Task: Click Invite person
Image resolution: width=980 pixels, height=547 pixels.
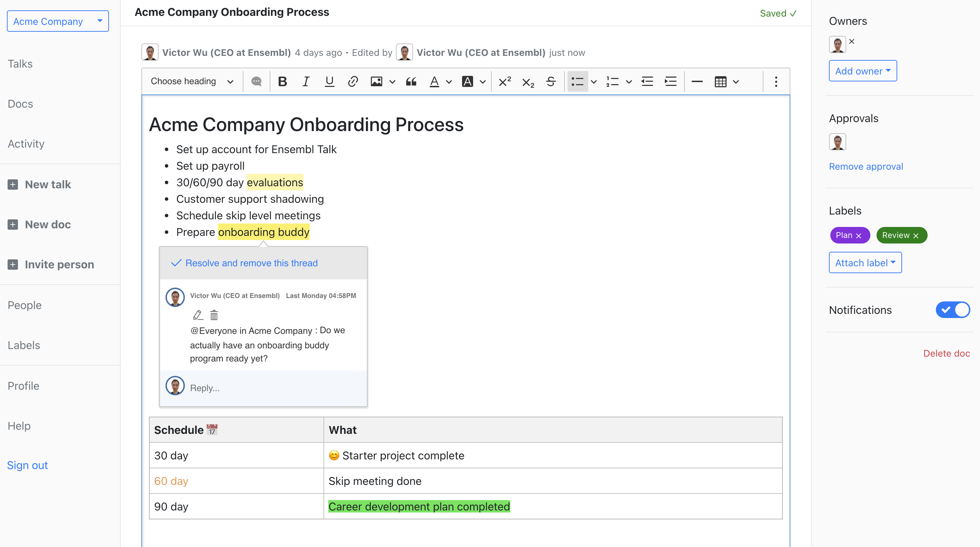Action: [x=59, y=265]
